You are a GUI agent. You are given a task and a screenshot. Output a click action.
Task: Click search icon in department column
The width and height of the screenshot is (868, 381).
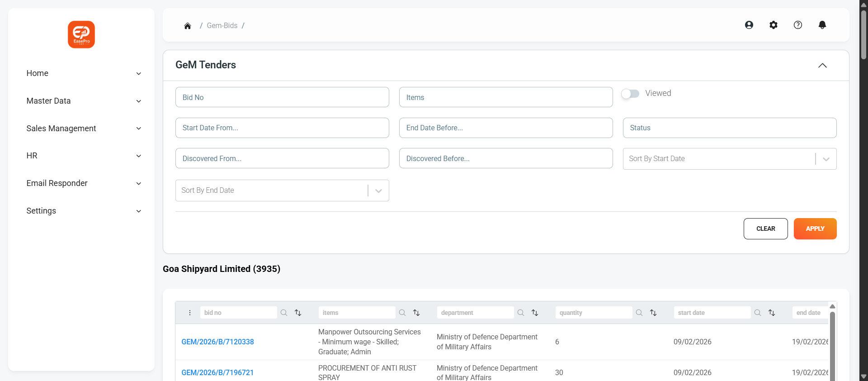(521, 313)
